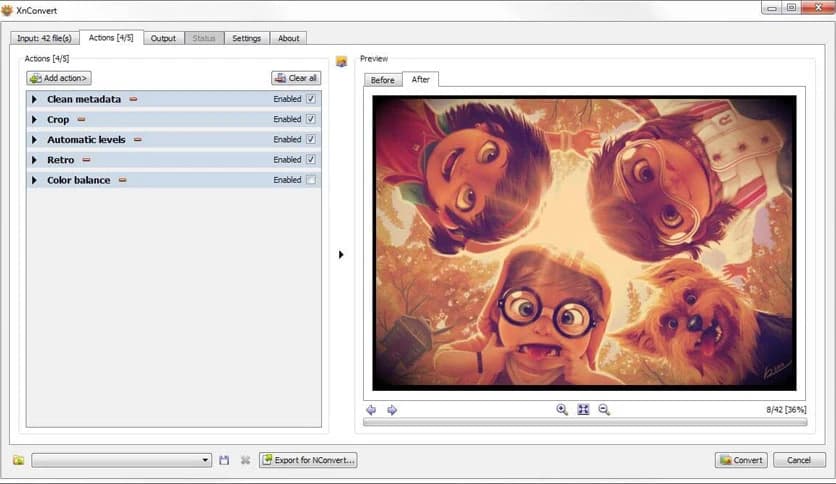Fit preview to window
Viewport: 836px width, 484px height.
[583, 409]
